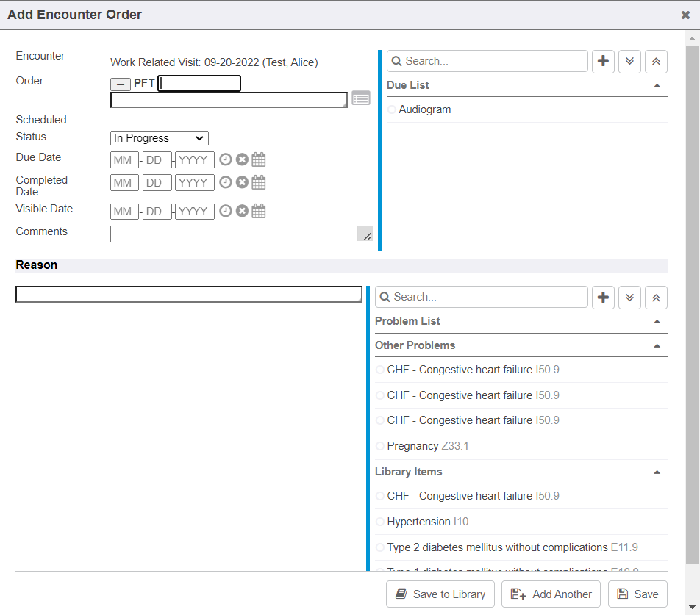Select Audiogram radio in Due List

click(392, 110)
